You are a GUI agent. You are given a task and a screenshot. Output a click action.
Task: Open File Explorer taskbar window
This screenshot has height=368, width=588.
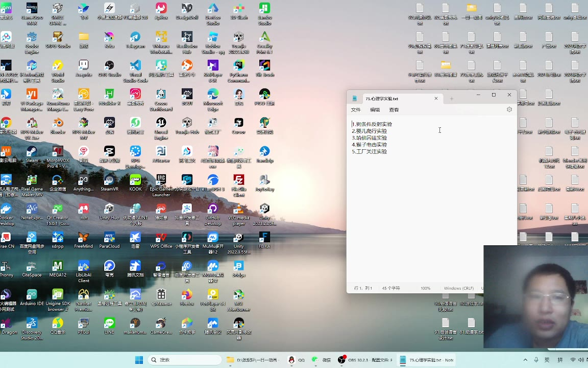252,360
